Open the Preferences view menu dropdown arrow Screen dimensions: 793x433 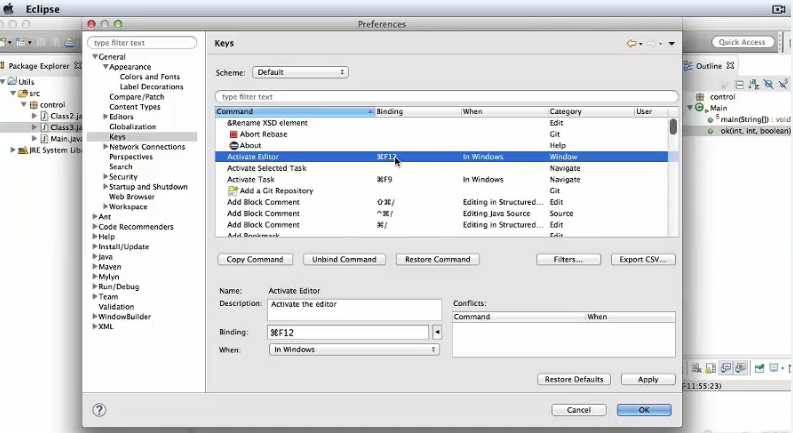coord(672,44)
